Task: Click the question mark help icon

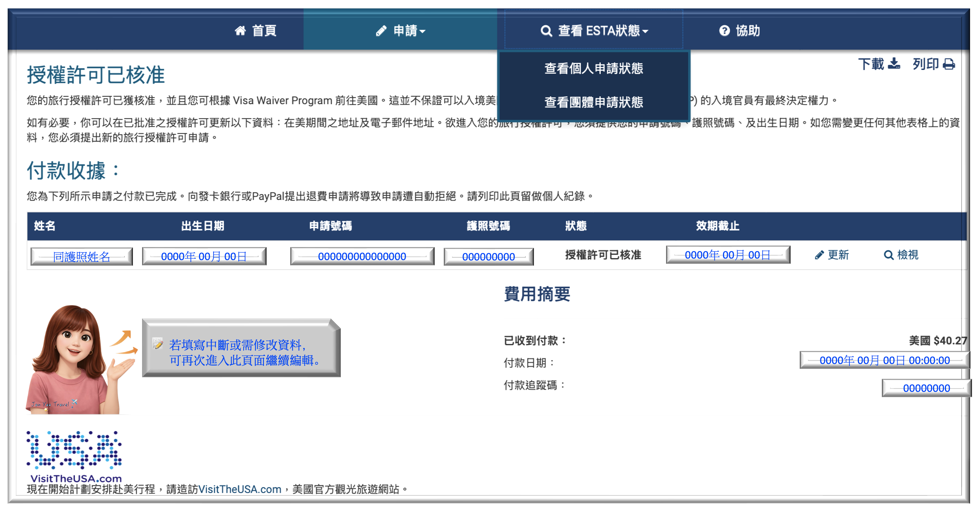Action: (x=724, y=31)
